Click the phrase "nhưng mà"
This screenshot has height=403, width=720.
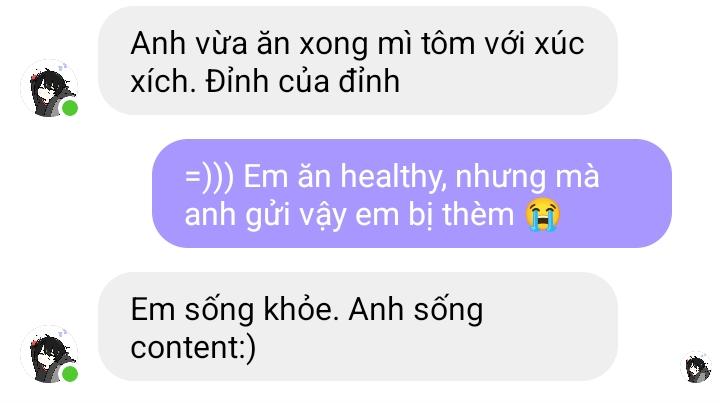(527, 178)
